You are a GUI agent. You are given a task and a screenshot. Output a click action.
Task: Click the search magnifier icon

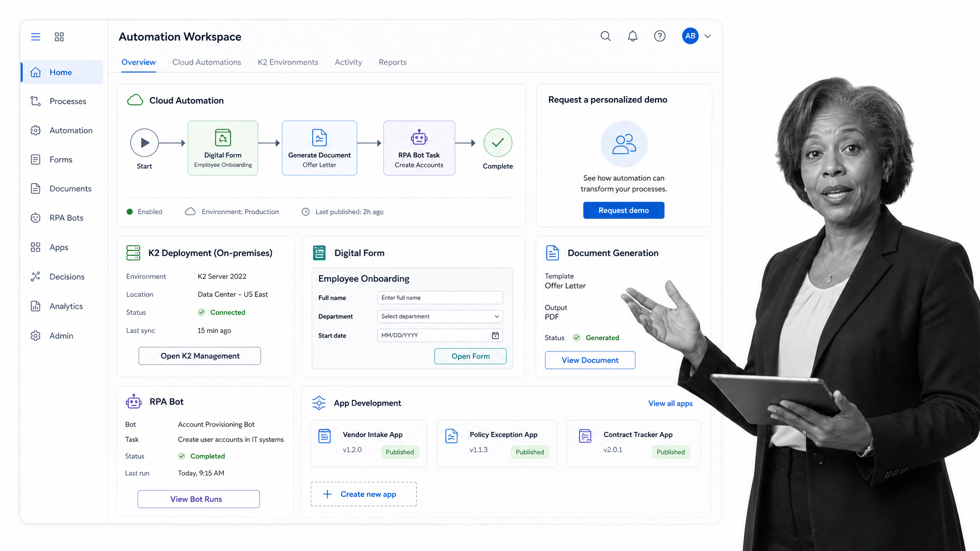pos(605,36)
